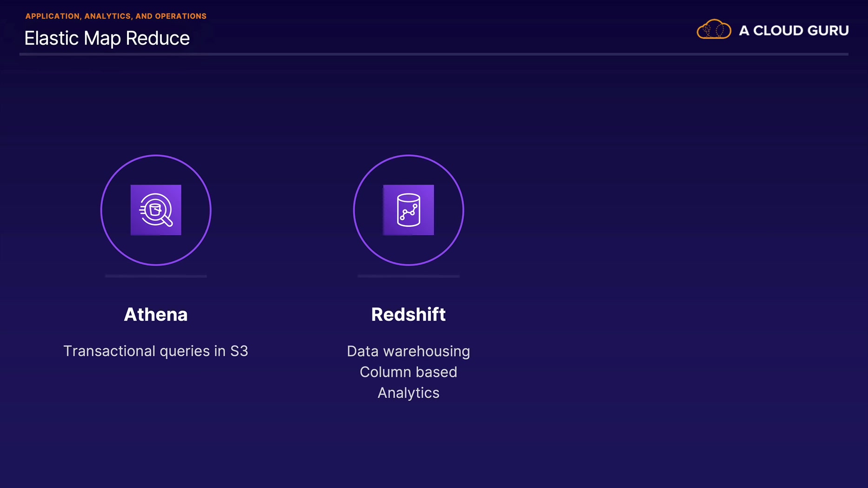This screenshot has width=868, height=488.
Task: Click the 'Column based' line
Action: [408, 372]
